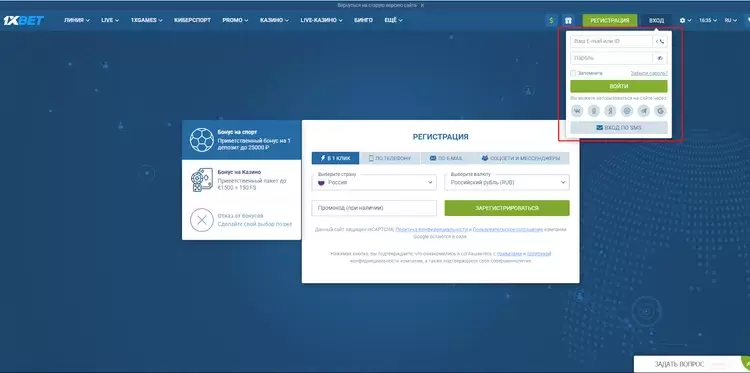
Task: Focus the Промокод input field
Action: click(374, 208)
